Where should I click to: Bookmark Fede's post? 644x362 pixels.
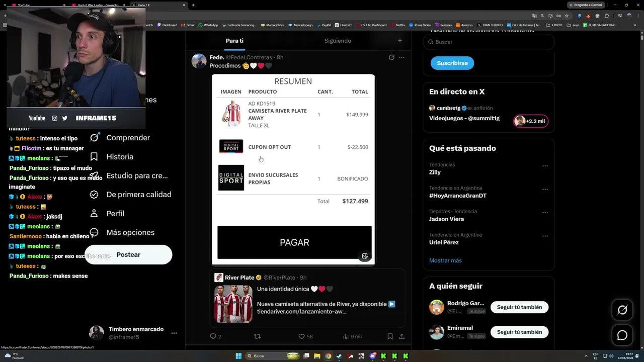(390, 336)
